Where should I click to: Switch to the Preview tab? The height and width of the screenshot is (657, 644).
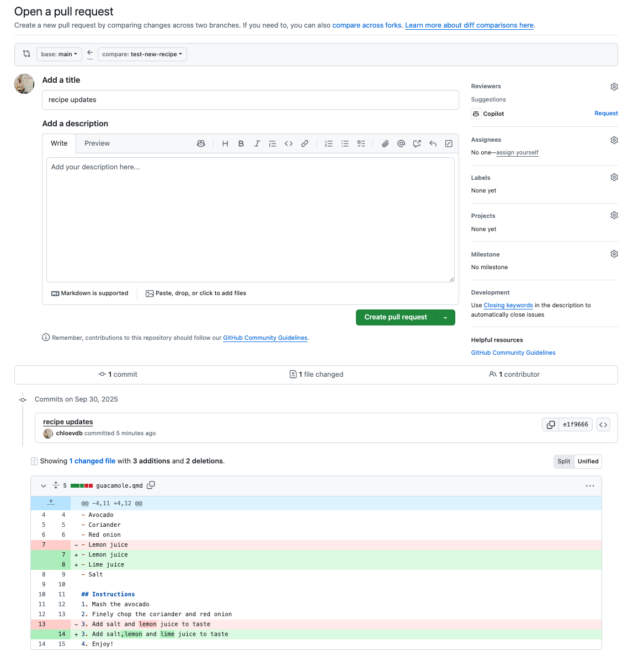[x=97, y=143]
